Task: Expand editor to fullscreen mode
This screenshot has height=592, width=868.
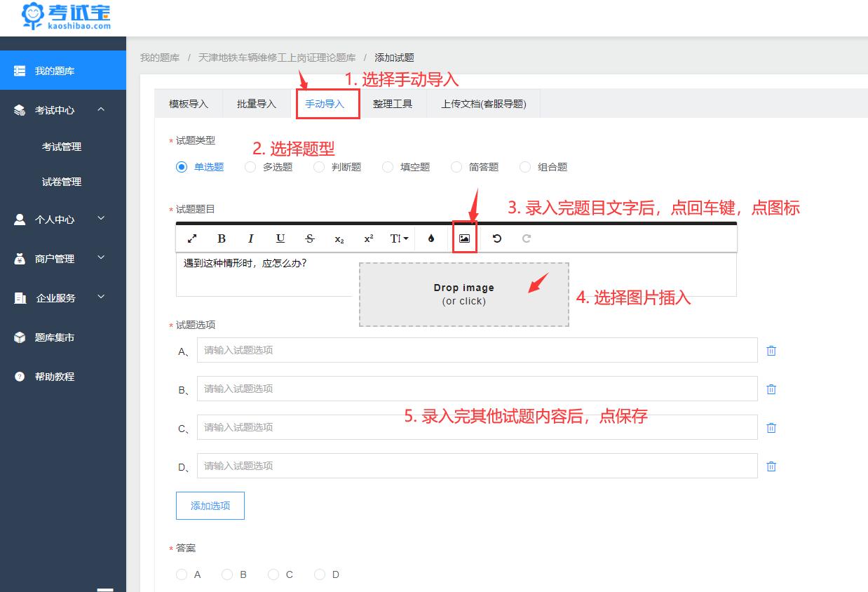Action: (192, 238)
